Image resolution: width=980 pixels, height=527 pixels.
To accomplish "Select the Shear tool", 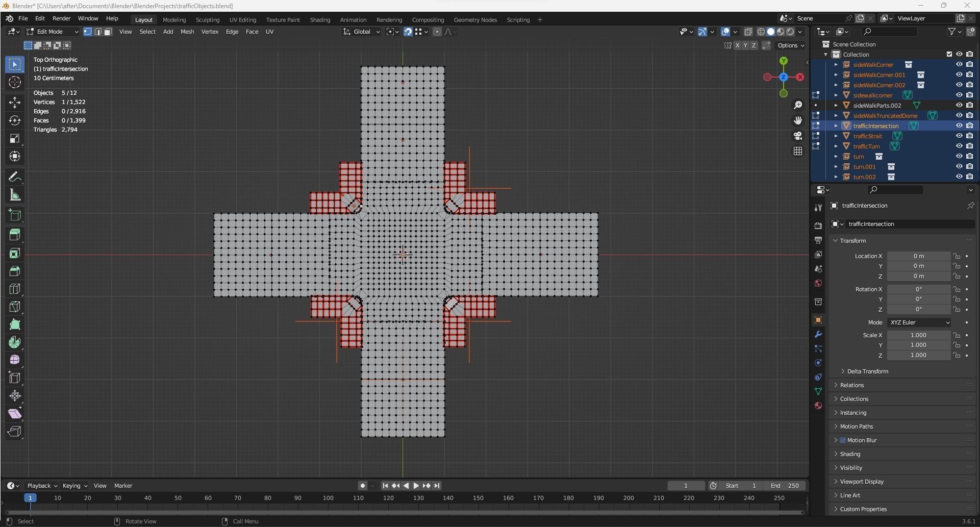I will 15,414.
